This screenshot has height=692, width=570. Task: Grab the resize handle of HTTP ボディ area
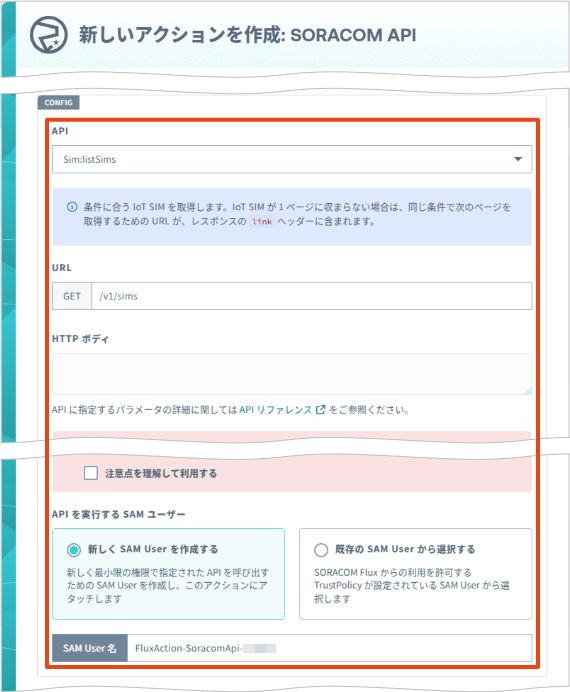tap(528, 390)
